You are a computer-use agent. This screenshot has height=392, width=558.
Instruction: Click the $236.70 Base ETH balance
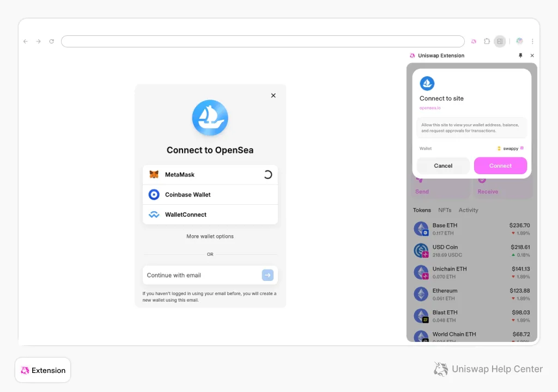519,225
